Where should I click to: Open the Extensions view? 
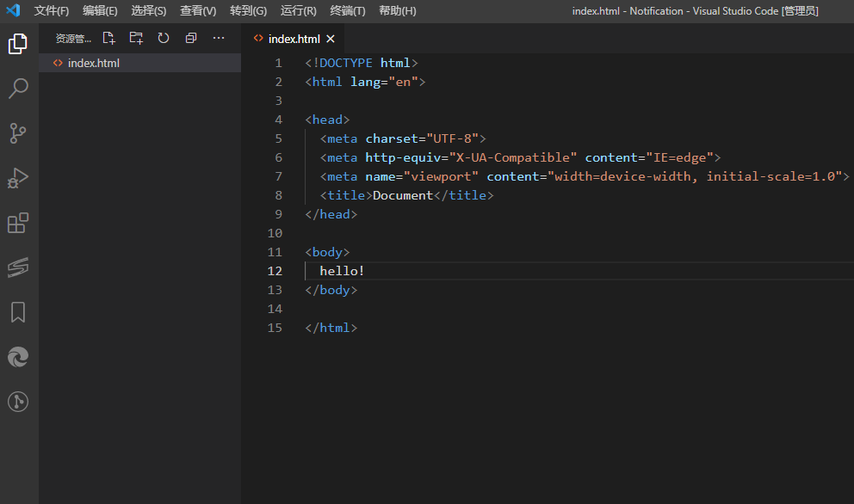18,223
